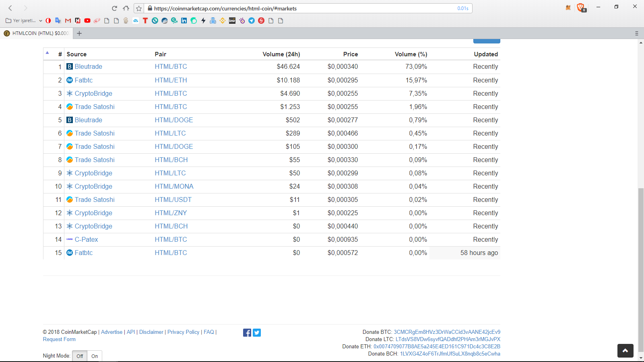The image size is (644, 362).
Task: Click the Donate ETH address
Action: click(x=437, y=347)
